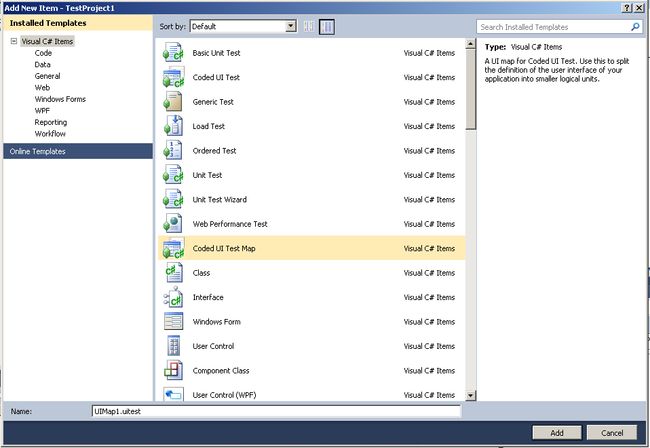
Task: Select the Web category
Action: (x=42, y=88)
